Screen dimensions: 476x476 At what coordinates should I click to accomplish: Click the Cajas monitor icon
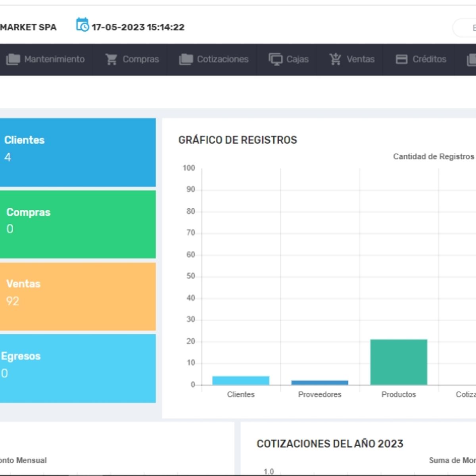(276, 59)
